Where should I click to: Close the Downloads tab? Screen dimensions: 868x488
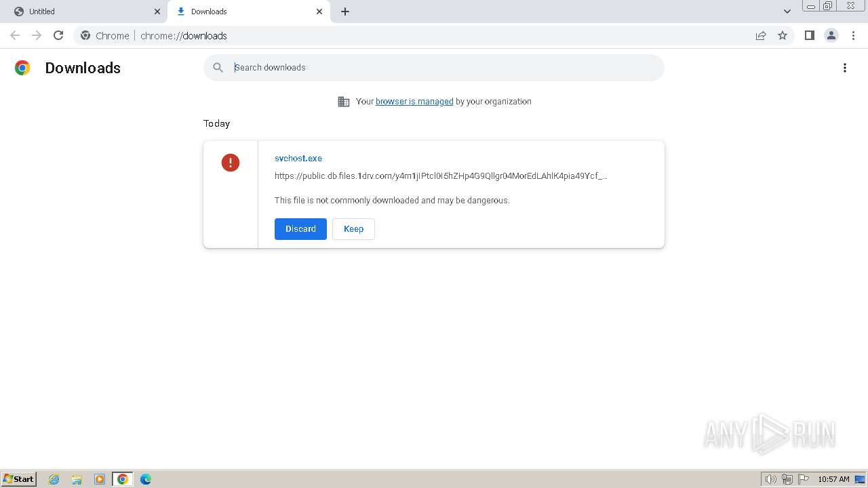tap(319, 12)
